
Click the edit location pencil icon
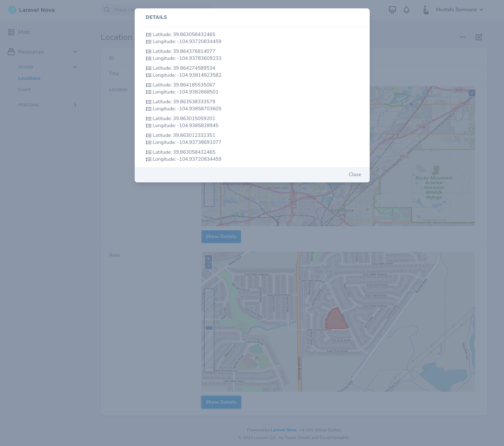click(479, 37)
